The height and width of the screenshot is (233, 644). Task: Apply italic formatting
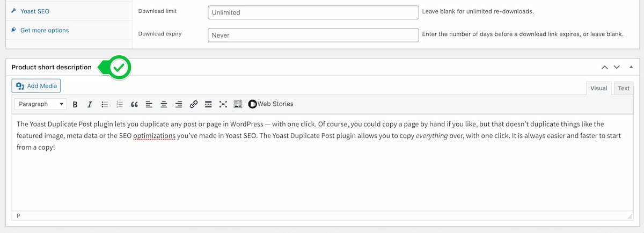click(90, 104)
